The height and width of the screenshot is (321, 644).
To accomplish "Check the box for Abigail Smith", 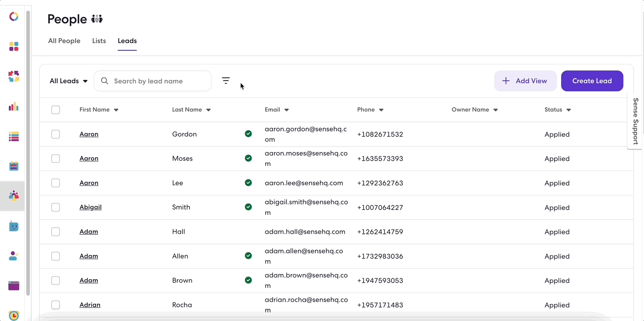I will pos(56,207).
